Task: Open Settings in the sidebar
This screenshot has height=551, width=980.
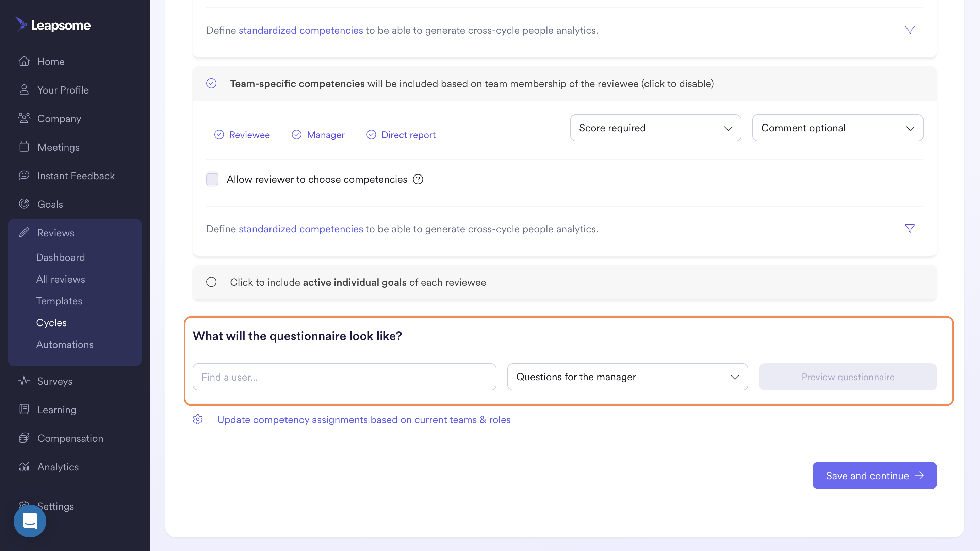Action: coord(55,506)
